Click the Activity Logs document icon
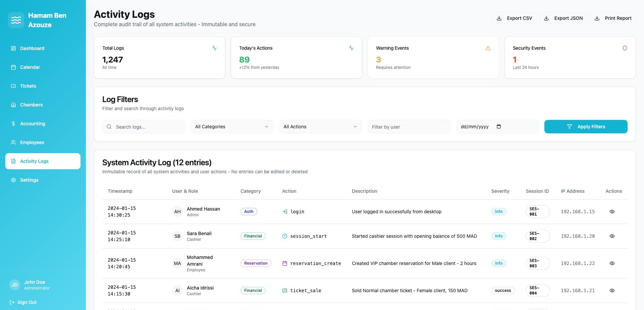The height and width of the screenshot is (310, 644). point(13,161)
